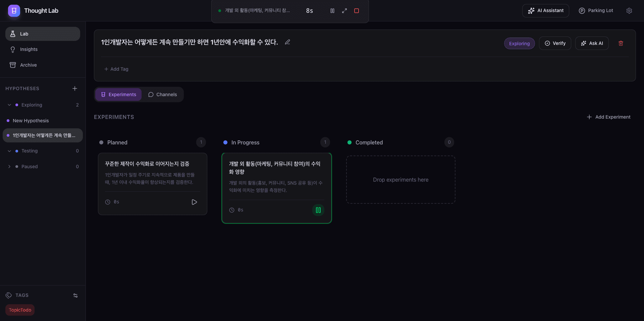Screen dimensions: 644x321
Task: Expand the Testing hypotheses section
Action: pos(9,151)
